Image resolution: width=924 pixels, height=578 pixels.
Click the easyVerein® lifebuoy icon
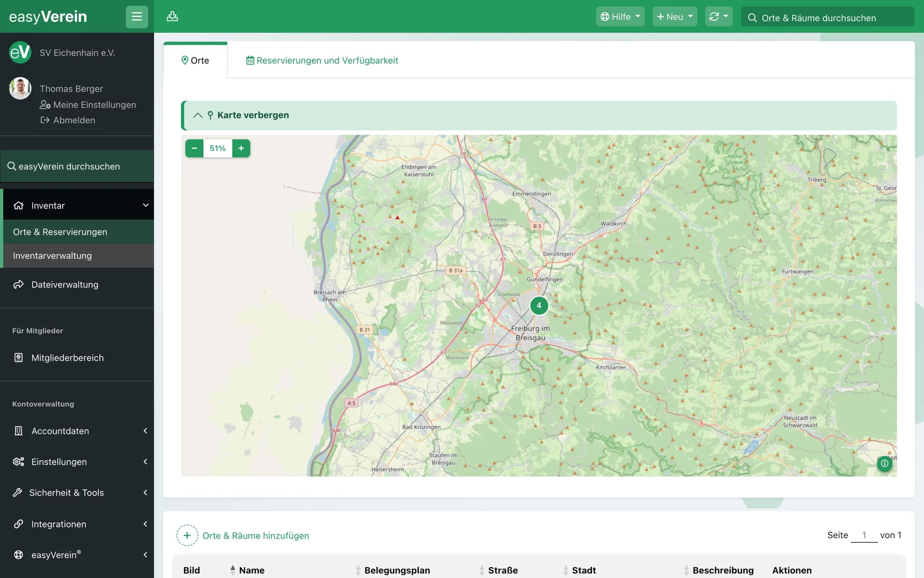(18, 555)
